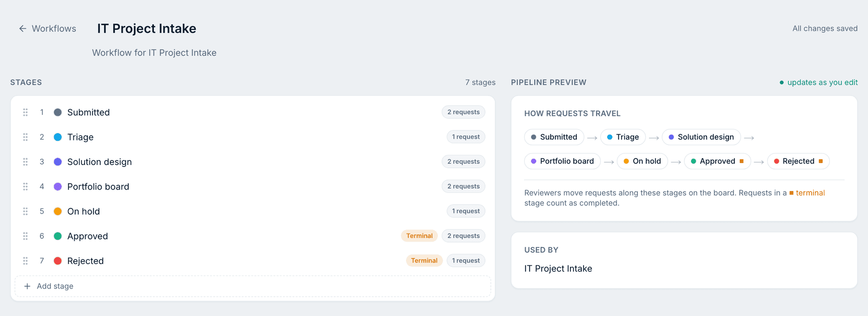The height and width of the screenshot is (316, 868).
Task: Open the indigo color dot of Solution design
Action: tap(58, 162)
